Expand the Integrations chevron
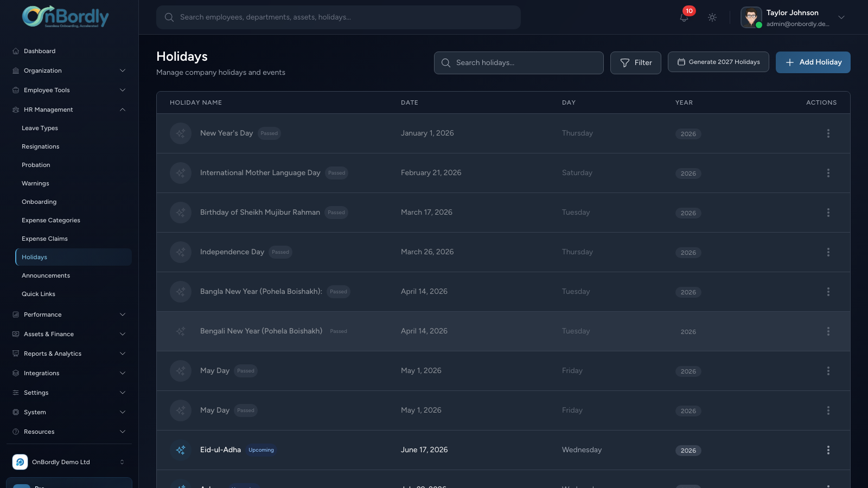 point(123,373)
